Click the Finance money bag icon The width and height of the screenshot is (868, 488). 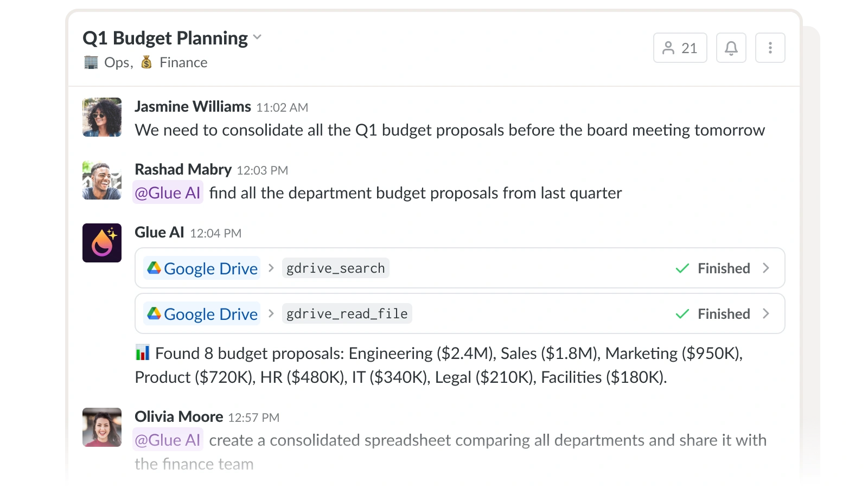(146, 62)
